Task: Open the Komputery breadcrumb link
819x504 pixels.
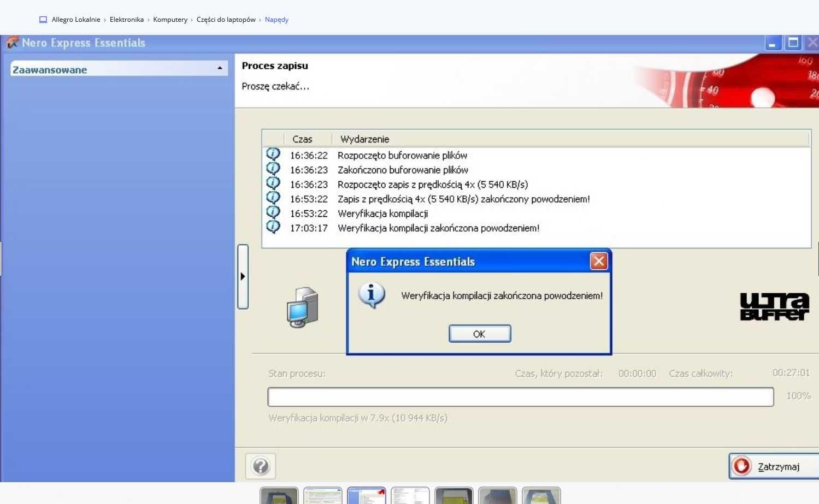Action: pos(170,20)
